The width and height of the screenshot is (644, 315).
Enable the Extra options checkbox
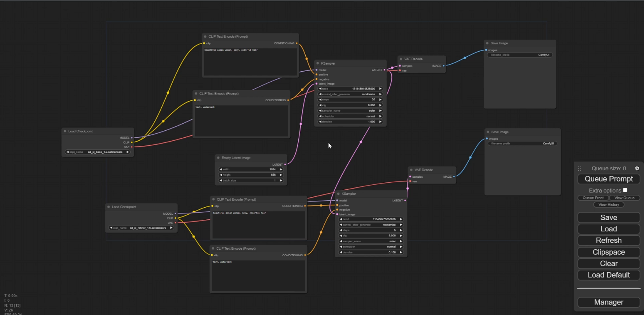(x=625, y=190)
